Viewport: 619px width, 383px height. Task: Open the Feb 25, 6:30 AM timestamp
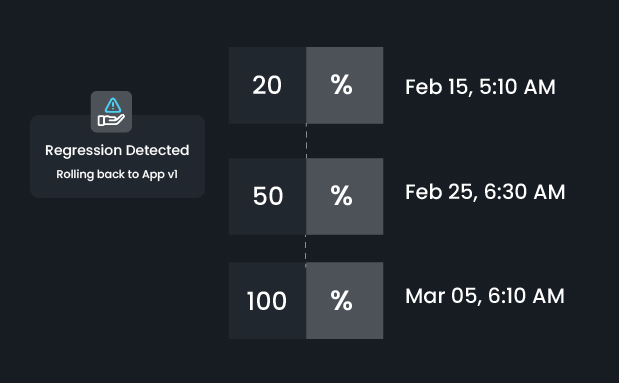click(485, 192)
